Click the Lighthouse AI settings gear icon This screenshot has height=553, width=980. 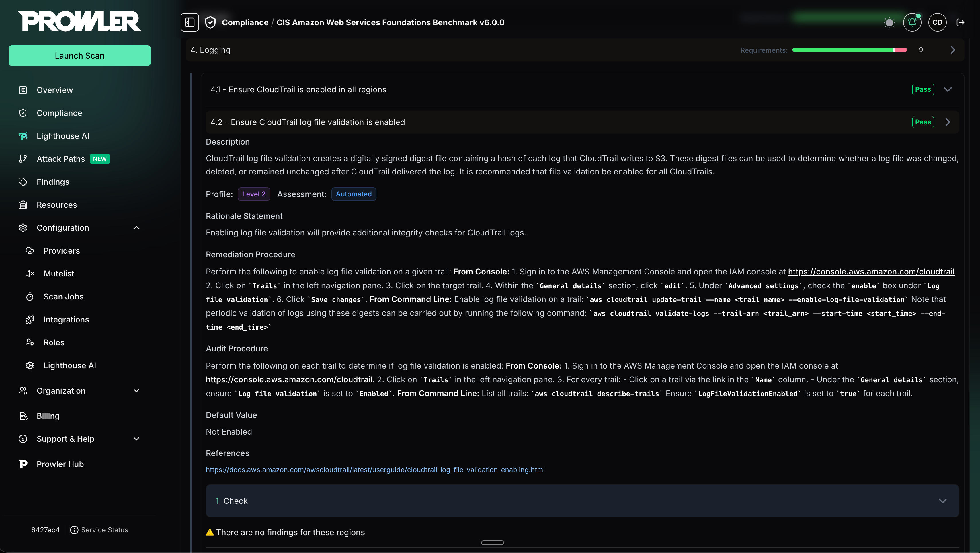pos(30,365)
